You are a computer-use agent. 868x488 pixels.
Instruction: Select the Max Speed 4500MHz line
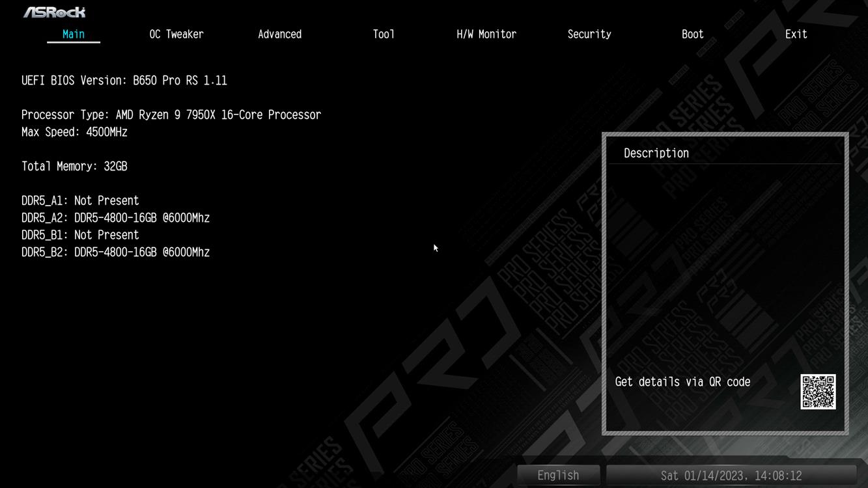tap(74, 132)
